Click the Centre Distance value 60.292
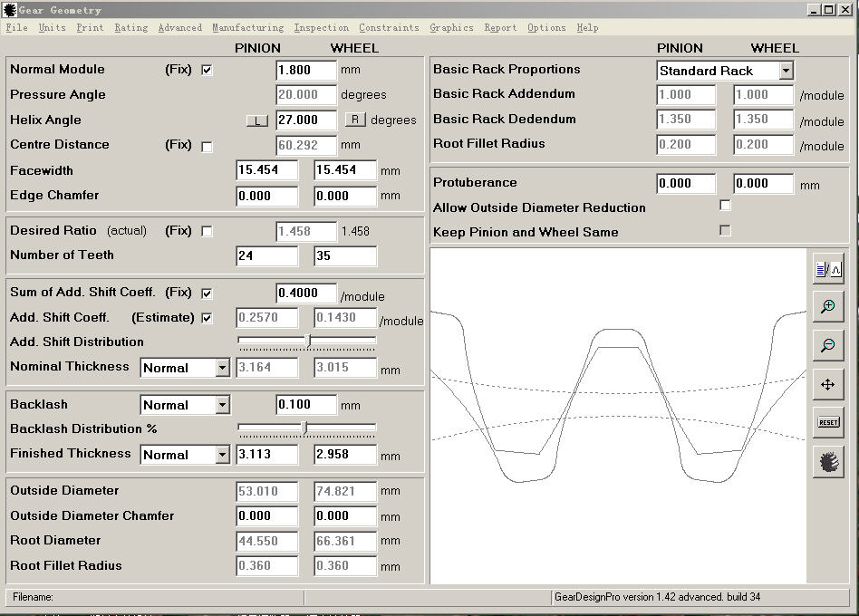Screen dimensions: 859x616 click(305, 145)
